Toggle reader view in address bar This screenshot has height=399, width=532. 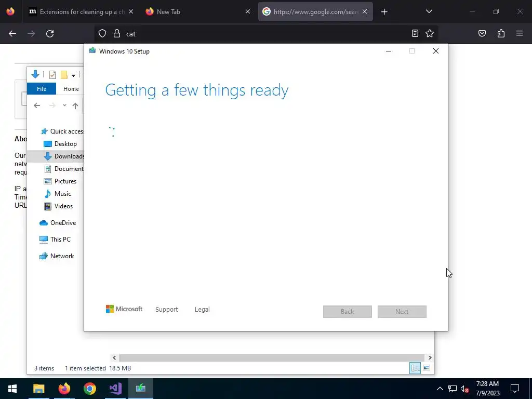[x=415, y=33]
